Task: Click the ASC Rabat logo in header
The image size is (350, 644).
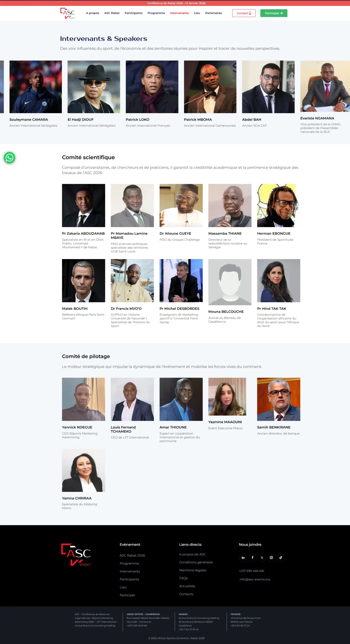Action: point(68,13)
